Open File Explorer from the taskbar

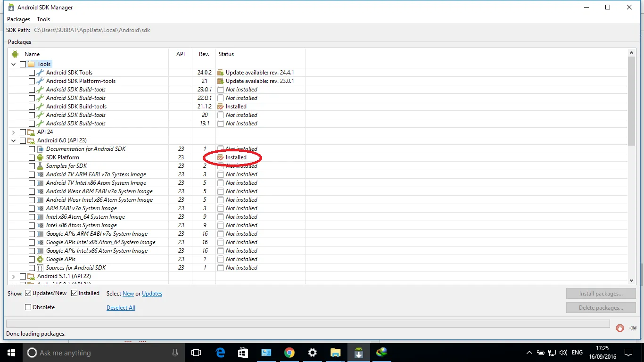point(335,353)
